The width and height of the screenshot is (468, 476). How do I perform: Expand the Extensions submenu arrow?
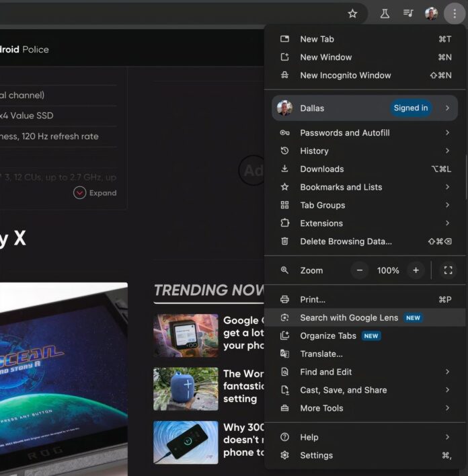447,223
